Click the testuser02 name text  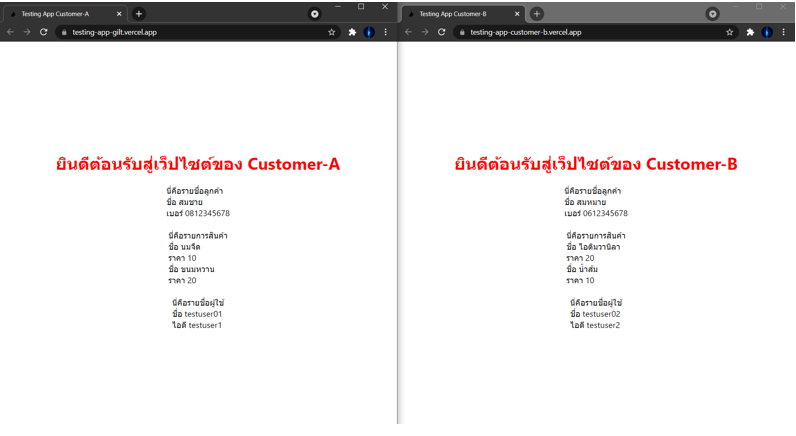[601, 314]
